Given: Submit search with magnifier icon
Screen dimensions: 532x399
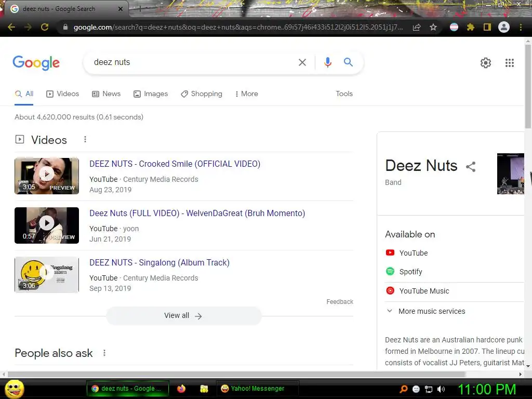Looking at the screenshot, I should tap(348, 62).
